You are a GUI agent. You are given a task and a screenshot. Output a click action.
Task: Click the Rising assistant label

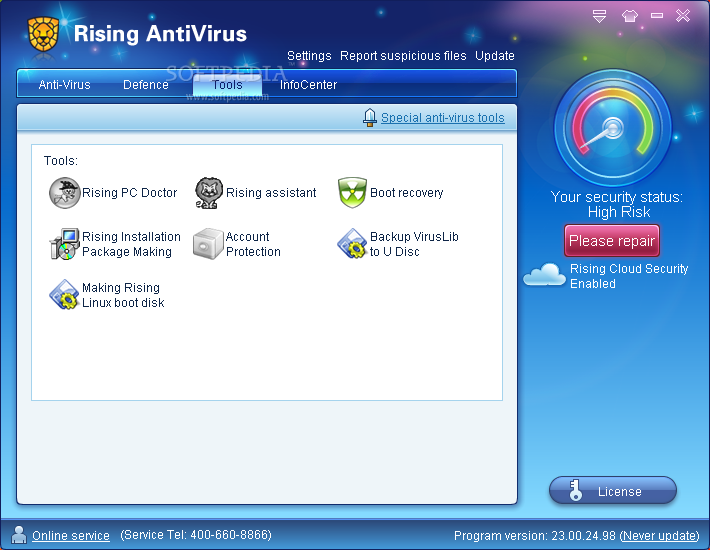coord(271,193)
